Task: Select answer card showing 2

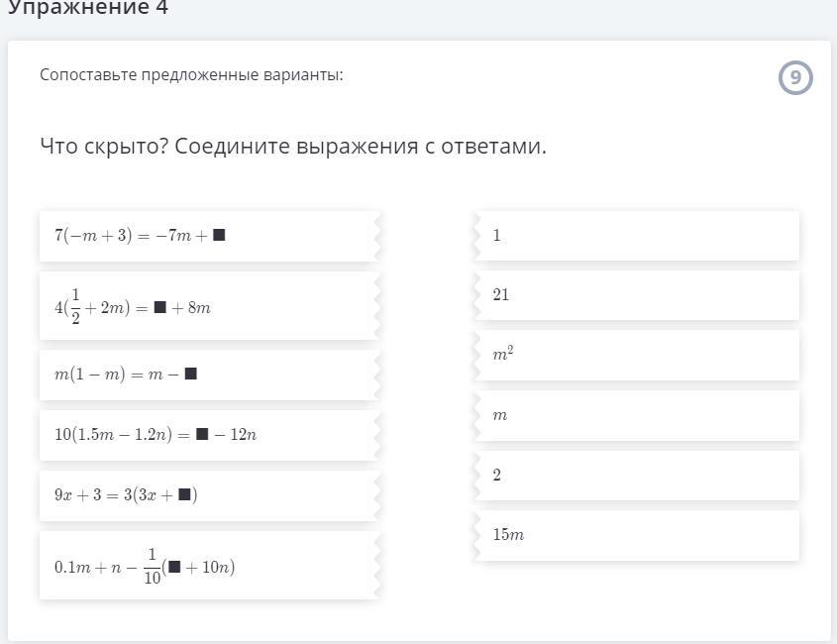Action: (x=636, y=476)
